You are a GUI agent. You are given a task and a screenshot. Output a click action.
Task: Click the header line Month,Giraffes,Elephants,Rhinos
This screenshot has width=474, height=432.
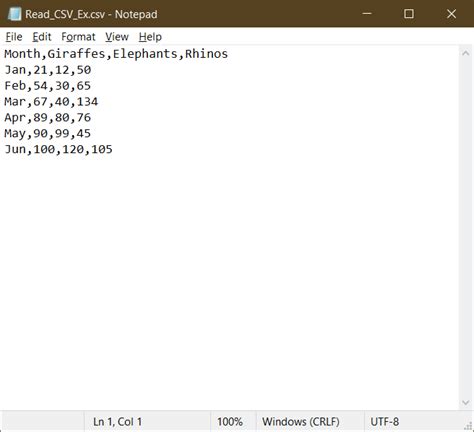[x=116, y=54]
